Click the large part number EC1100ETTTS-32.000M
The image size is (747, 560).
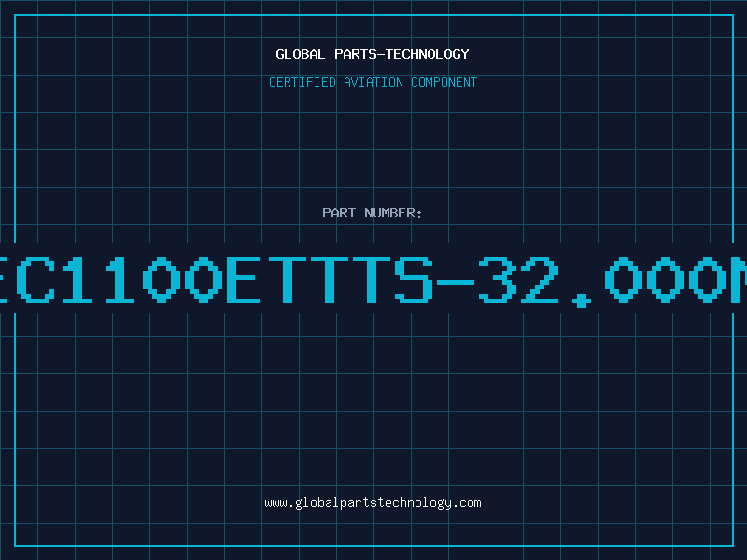pos(373,280)
